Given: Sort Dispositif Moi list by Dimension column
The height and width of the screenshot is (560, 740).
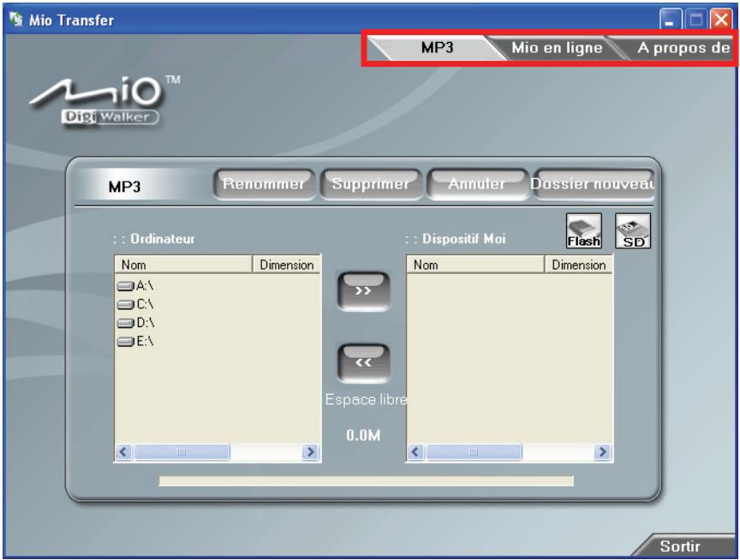Looking at the screenshot, I should click(x=579, y=265).
